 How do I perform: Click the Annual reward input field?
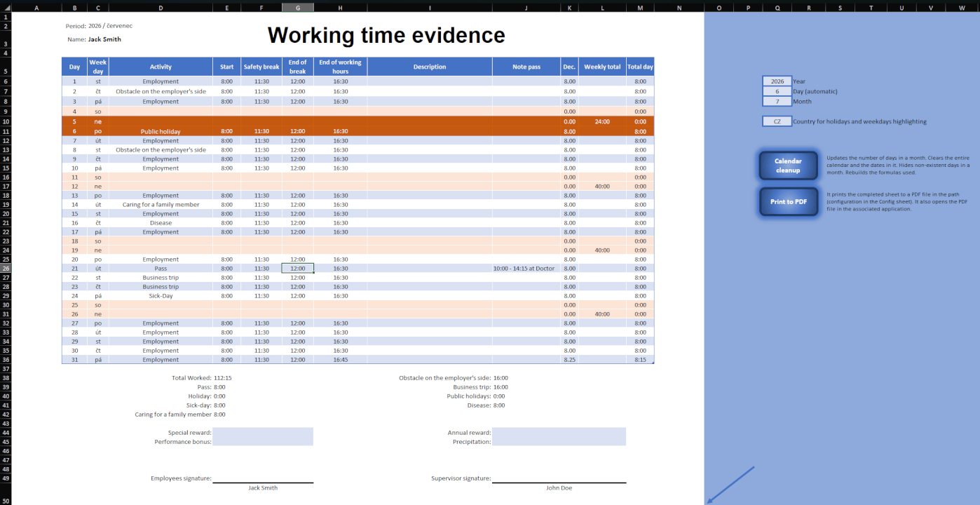tap(559, 432)
